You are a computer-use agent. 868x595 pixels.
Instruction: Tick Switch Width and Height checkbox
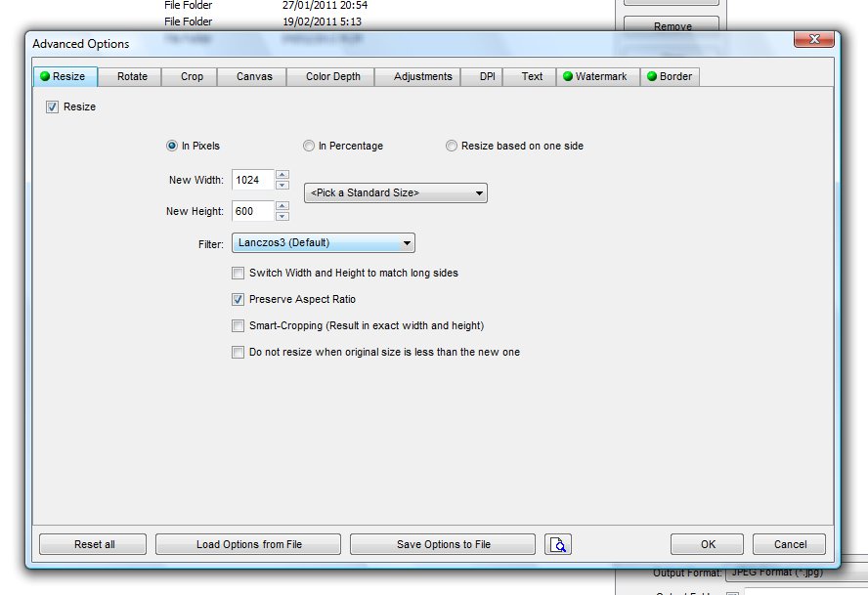pyautogui.click(x=238, y=273)
